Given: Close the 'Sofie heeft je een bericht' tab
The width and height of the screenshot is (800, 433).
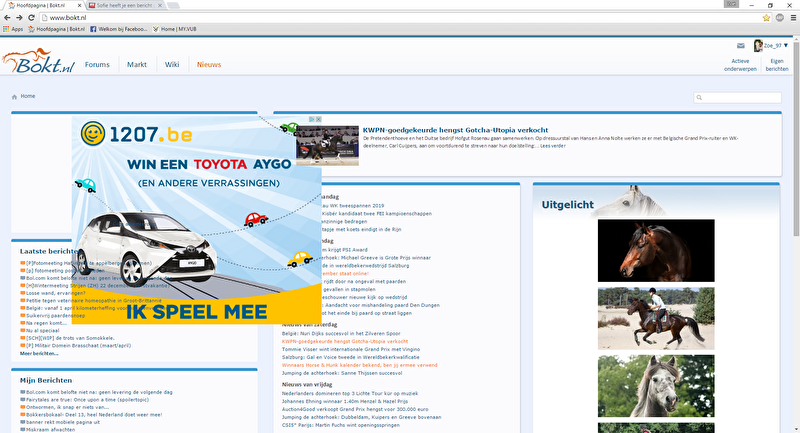Looking at the screenshot, I should coord(160,5).
